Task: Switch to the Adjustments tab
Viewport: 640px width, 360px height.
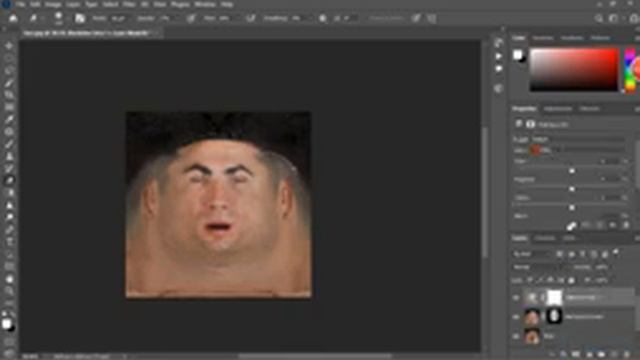Action: click(558, 109)
